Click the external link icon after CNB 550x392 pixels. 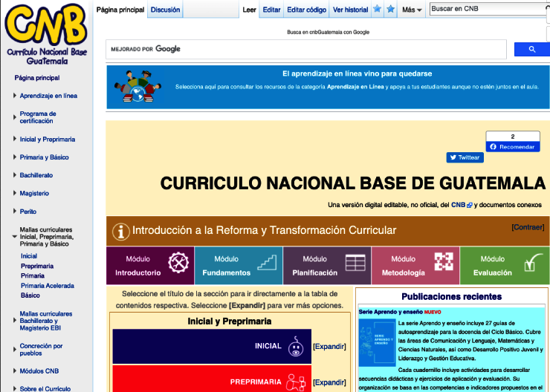coord(469,206)
